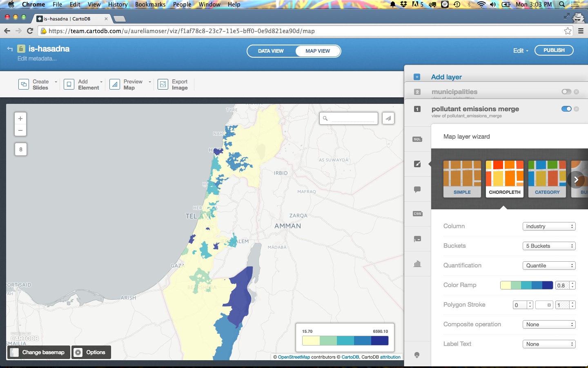
Task: Open the Composite operation dropdown
Action: pos(549,325)
